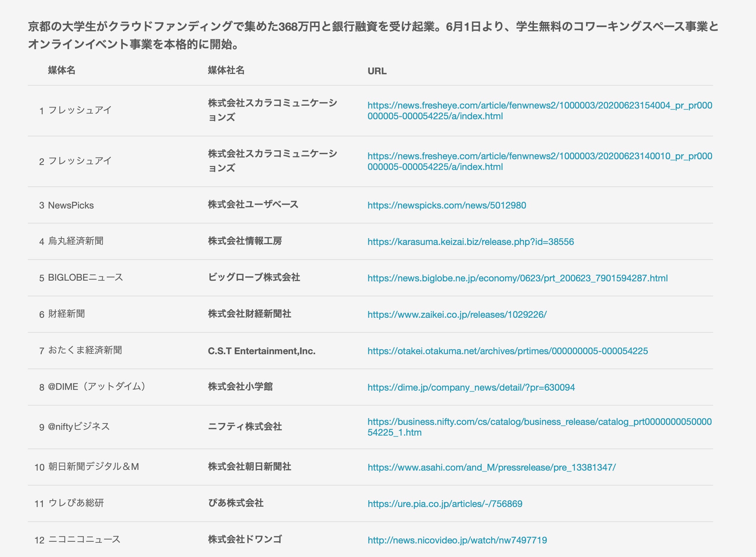Click the 株式会社ドワンゴ company cell
Viewport: 756px width, 557px height.
point(245,539)
